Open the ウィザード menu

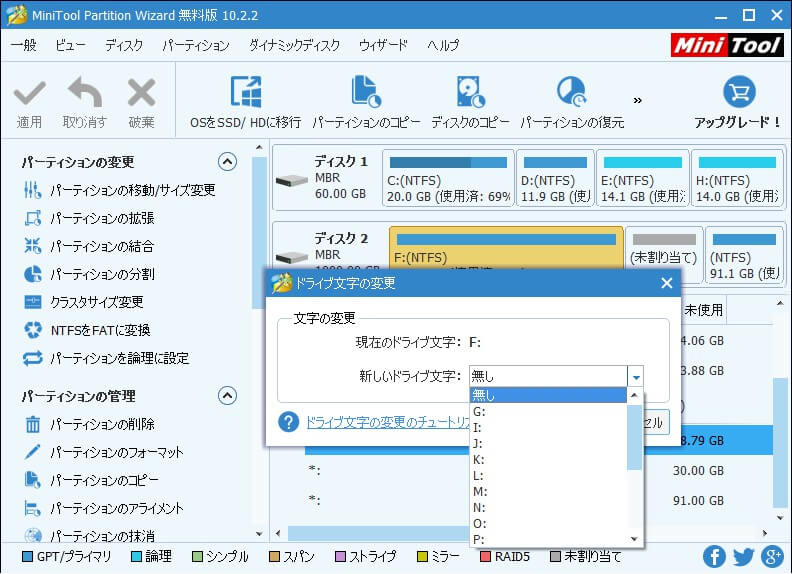tap(383, 45)
